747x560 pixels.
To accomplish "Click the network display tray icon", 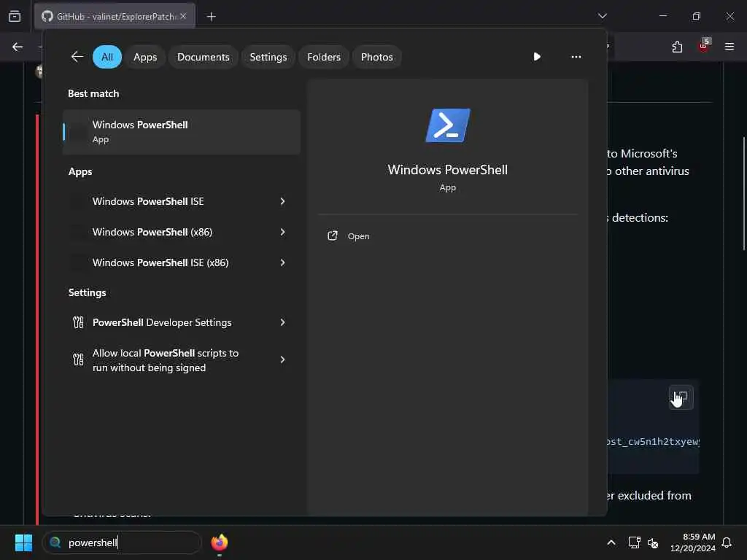I will 634,542.
